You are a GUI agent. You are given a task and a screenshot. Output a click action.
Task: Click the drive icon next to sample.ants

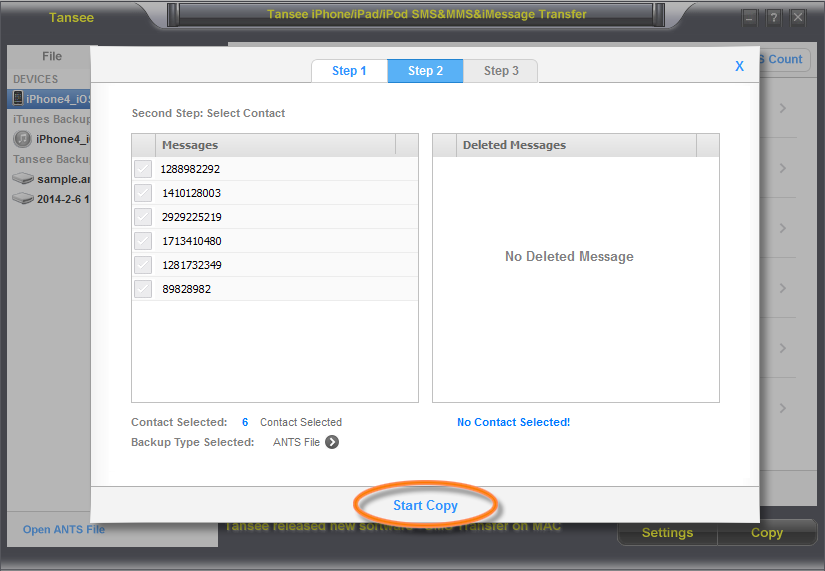pos(23,179)
